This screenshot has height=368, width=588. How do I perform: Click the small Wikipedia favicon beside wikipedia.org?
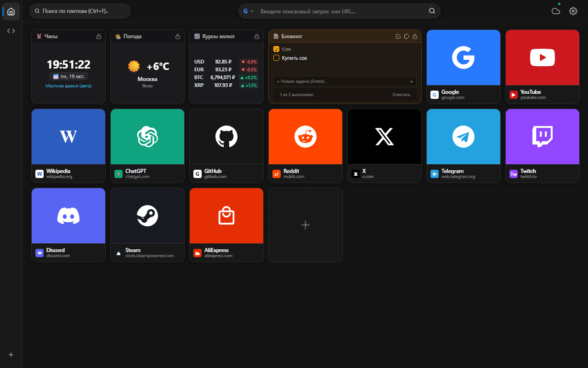[40, 174]
